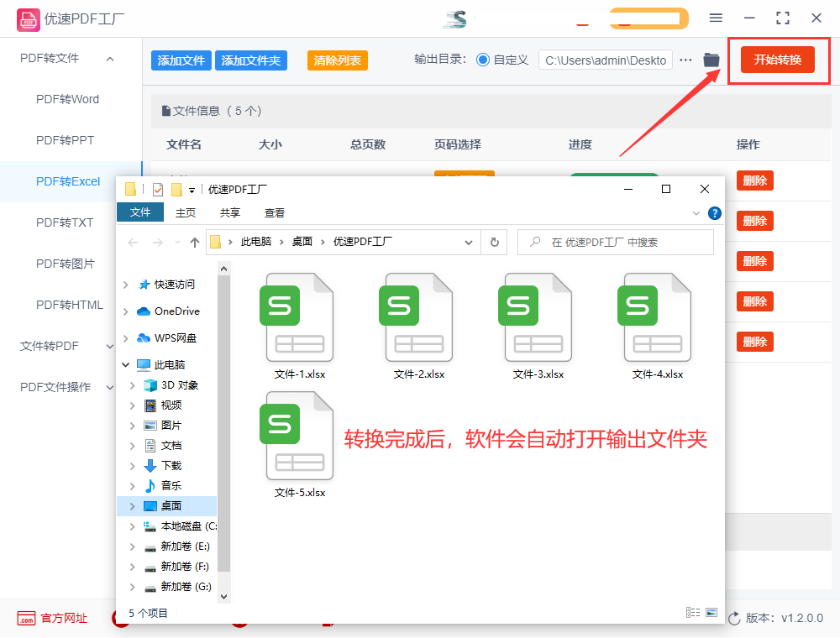Image resolution: width=840 pixels, height=638 pixels.
Task: Click the 添加文件 button
Action: (x=181, y=60)
